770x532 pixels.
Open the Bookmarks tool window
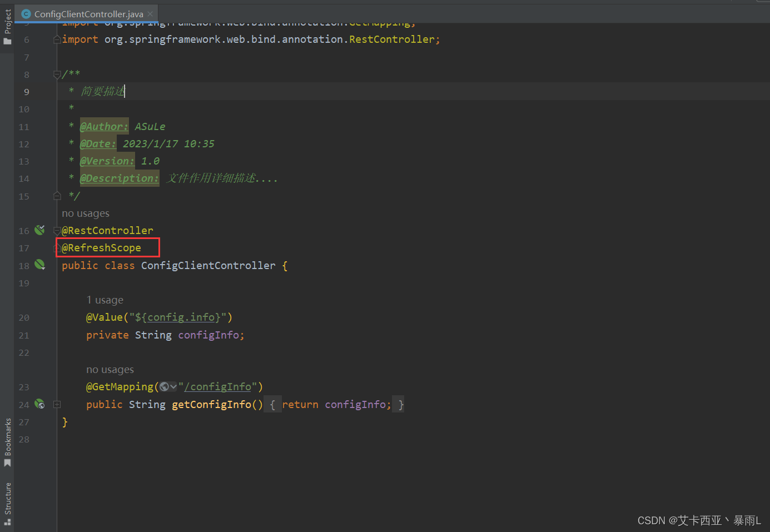coord(7,442)
